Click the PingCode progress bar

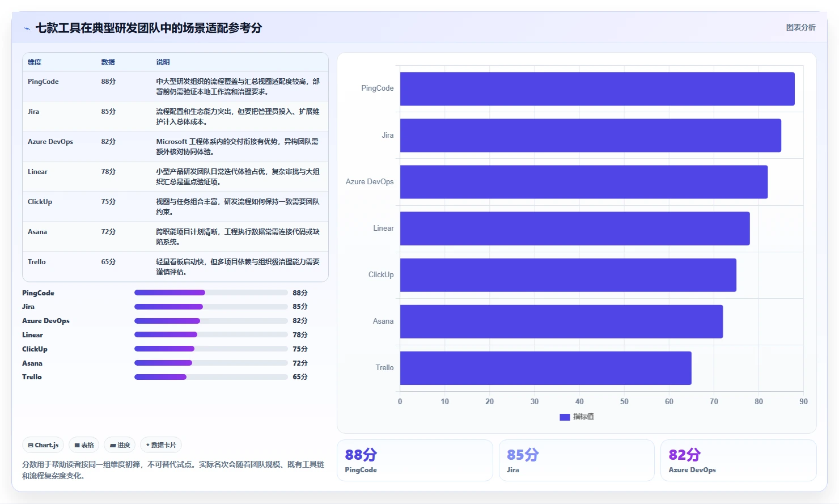[211, 293]
